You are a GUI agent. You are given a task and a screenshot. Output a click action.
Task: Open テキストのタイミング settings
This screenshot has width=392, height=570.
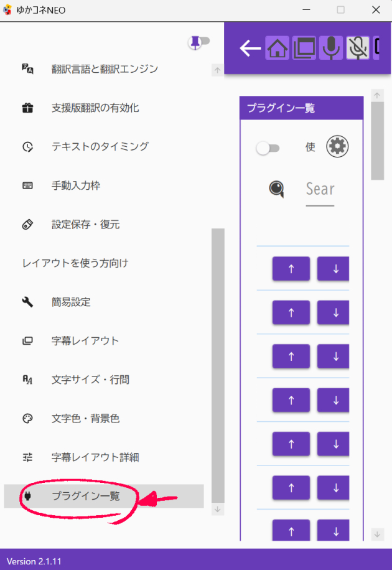[100, 147]
